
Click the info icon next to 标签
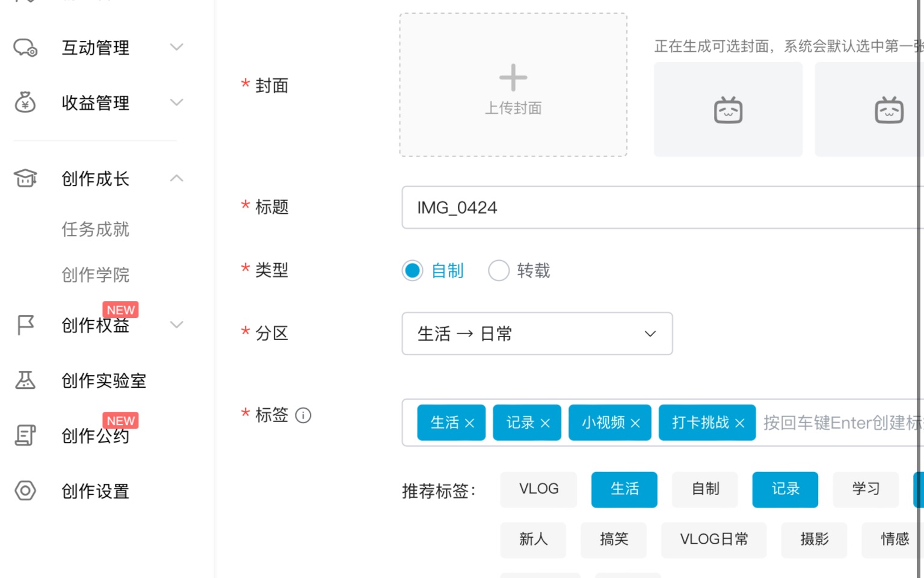303,415
